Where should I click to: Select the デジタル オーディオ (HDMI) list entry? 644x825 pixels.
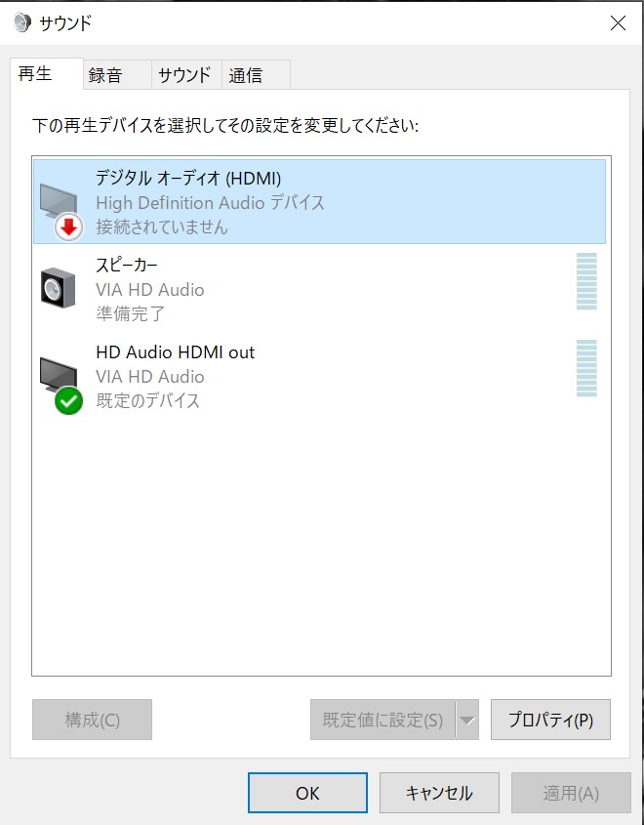320,201
